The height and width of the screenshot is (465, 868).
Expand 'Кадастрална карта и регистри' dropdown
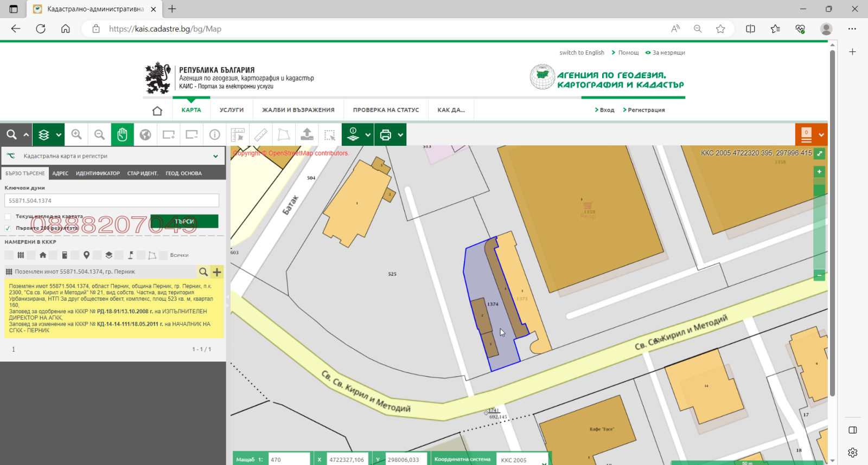pos(215,156)
